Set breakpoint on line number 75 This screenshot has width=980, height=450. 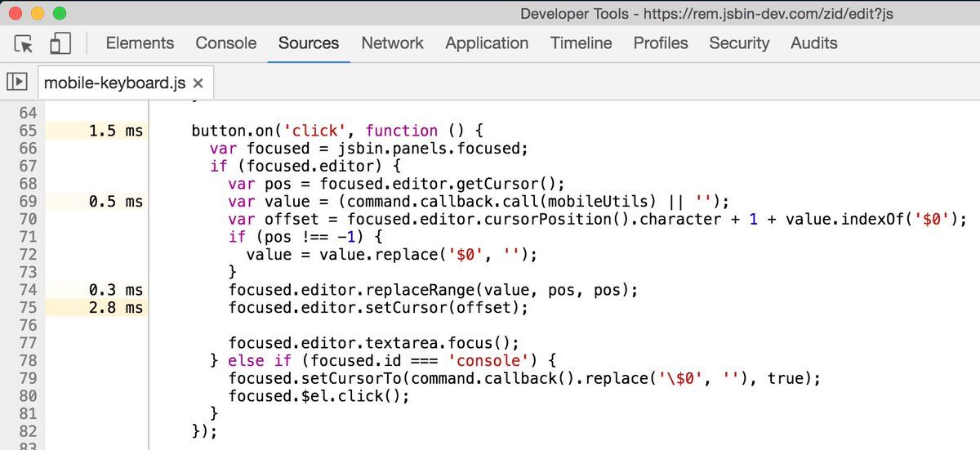[28, 308]
